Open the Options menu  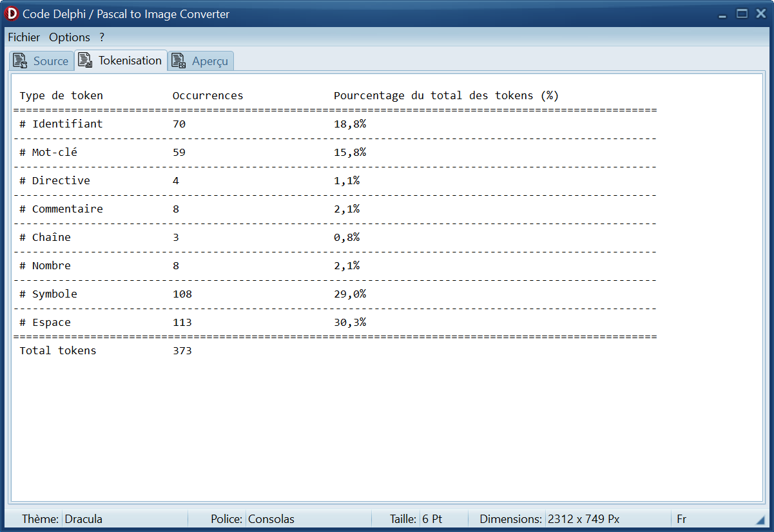tap(70, 37)
